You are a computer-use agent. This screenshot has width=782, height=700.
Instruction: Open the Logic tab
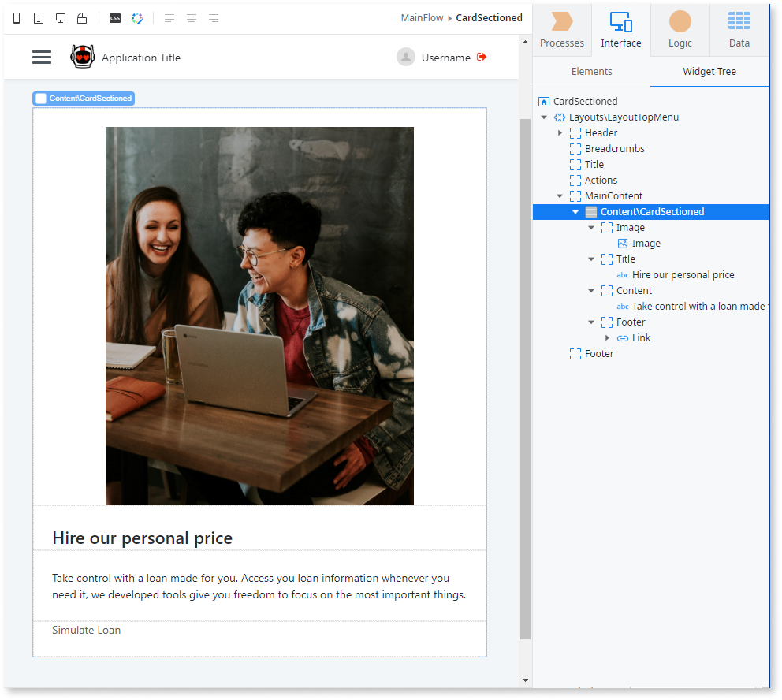680,29
